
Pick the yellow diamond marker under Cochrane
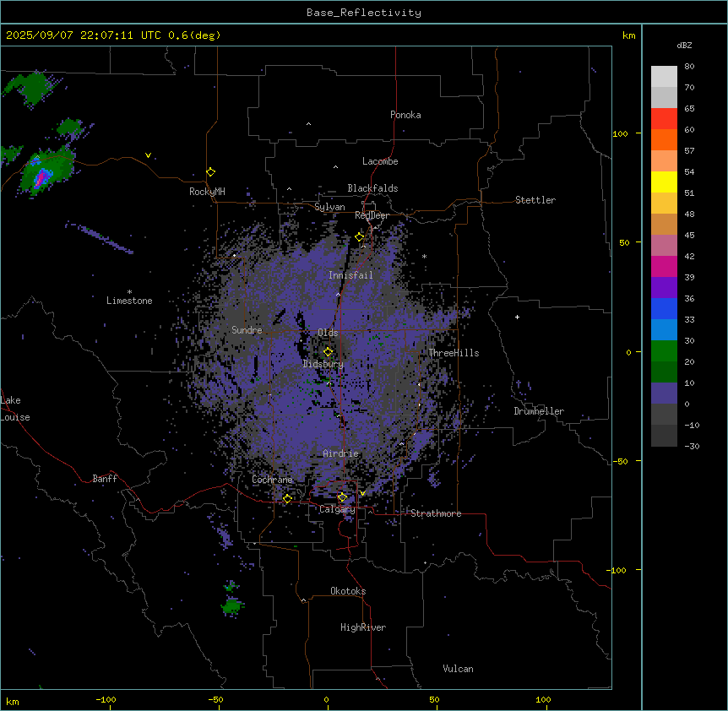(x=287, y=499)
